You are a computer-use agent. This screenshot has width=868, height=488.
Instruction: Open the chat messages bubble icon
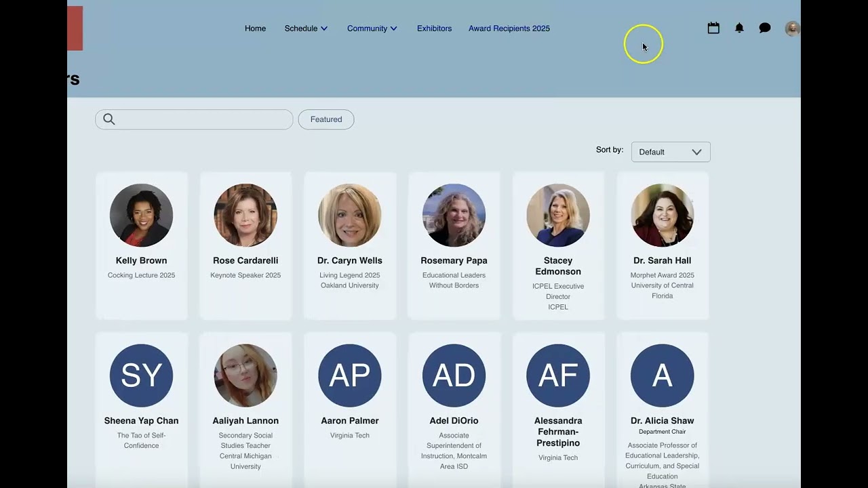[765, 28]
